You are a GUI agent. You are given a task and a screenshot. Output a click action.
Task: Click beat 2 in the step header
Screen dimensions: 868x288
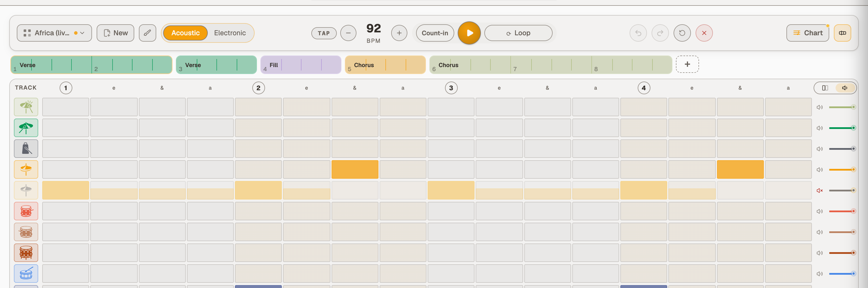click(258, 88)
